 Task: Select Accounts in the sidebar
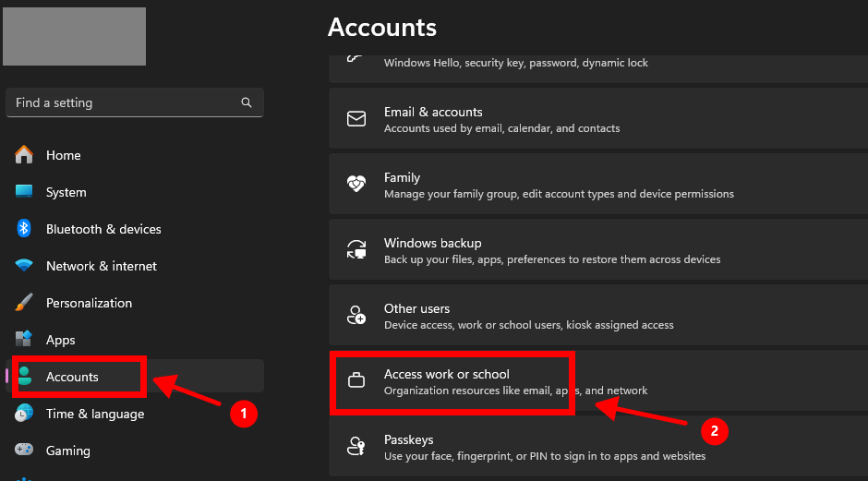[x=72, y=377]
